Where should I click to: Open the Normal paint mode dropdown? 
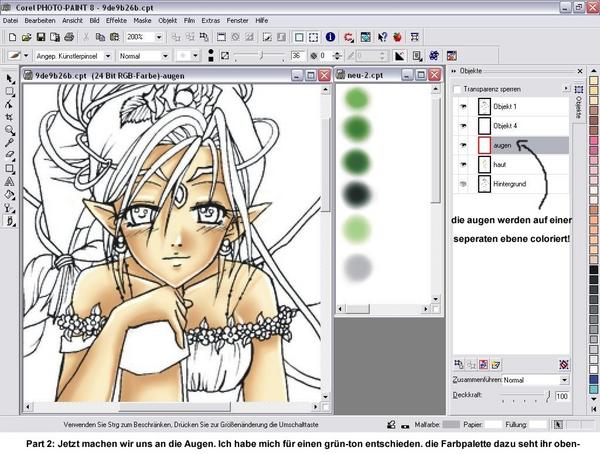pyautogui.click(x=165, y=56)
